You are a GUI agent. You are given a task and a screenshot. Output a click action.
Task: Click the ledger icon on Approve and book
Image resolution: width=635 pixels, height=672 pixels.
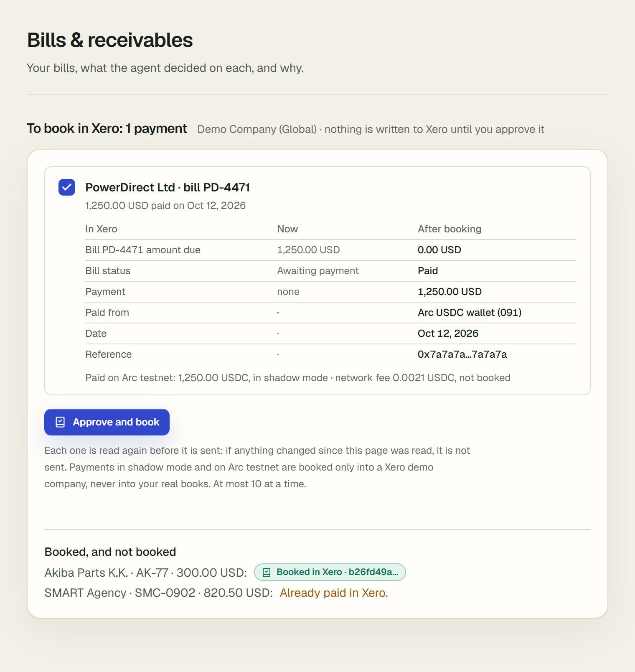[60, 422]
